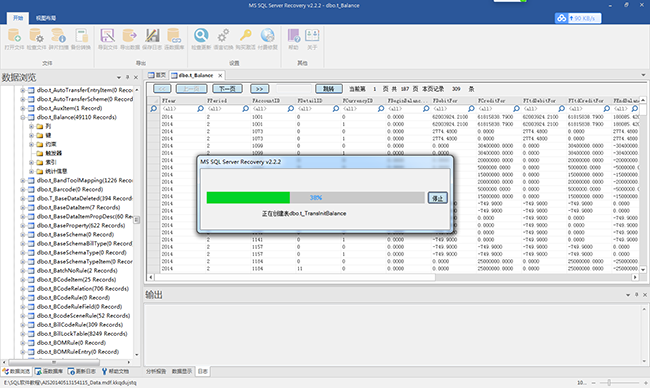Expand first folder under dbo.t_Balance
The height and width of the screenshot is (388, 650).
[x=32, y=126]
